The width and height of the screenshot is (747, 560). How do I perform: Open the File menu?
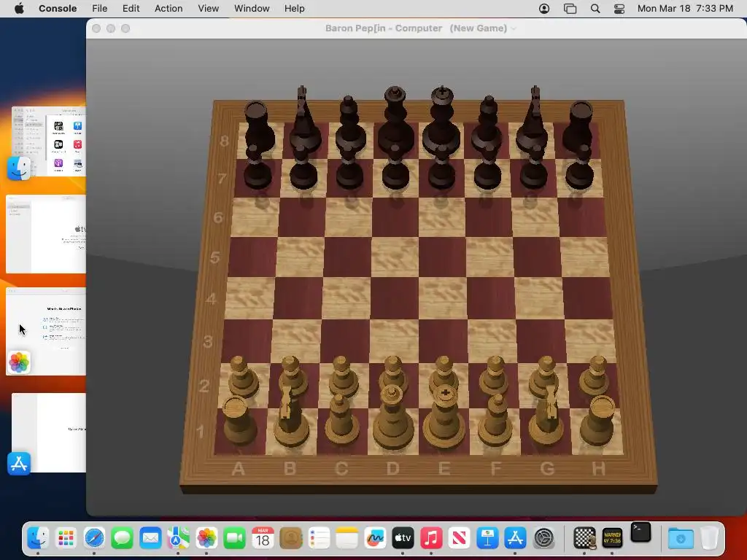click(x=99, y=9)
